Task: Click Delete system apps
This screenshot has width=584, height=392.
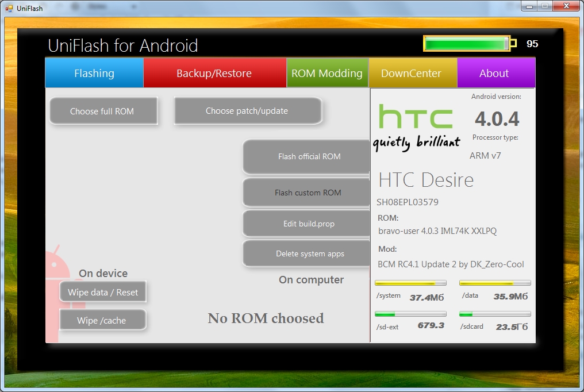Action: (x=306, y=253)
